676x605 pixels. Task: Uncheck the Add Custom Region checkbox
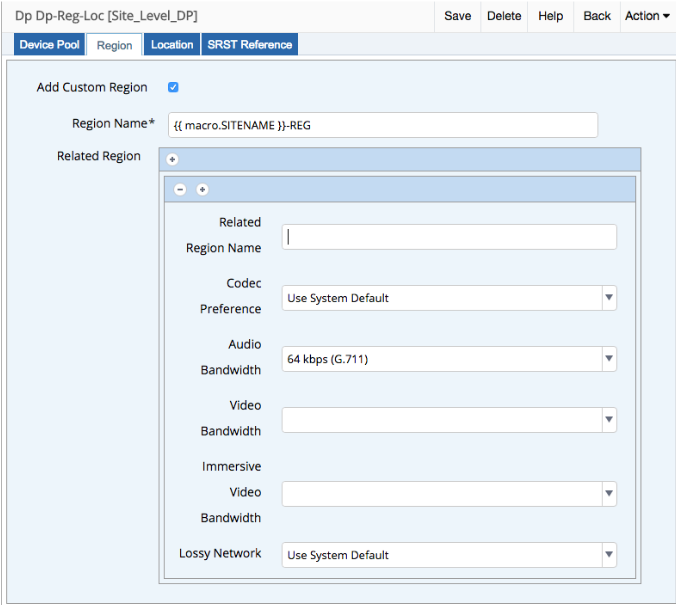click(173, 87)
